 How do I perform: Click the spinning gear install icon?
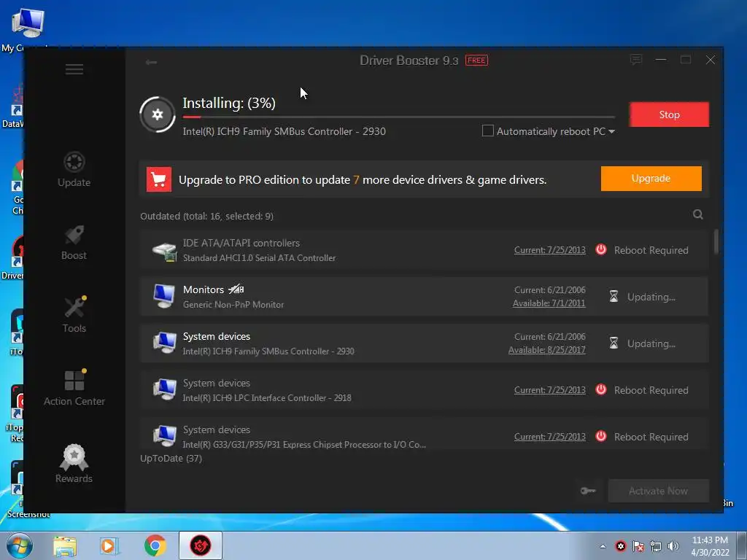pyautogui.click(x=158, y=114)
